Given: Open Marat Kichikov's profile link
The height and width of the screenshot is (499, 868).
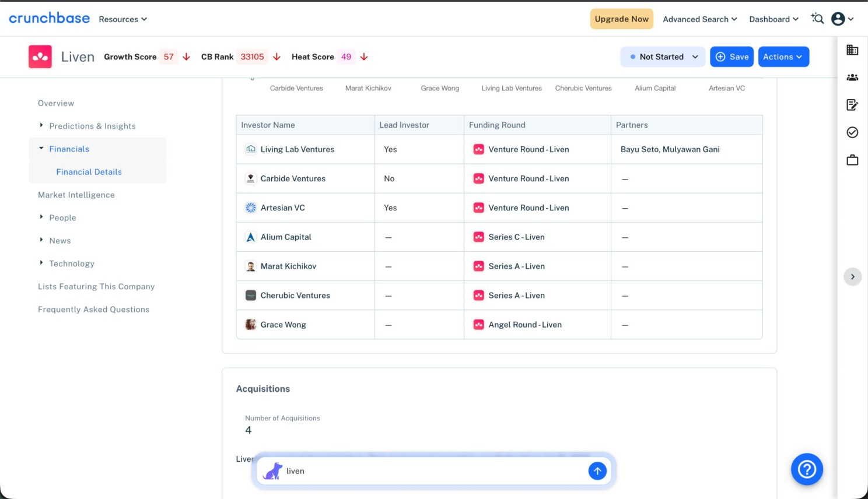Looking at the screenshot, I should (288, 266).
